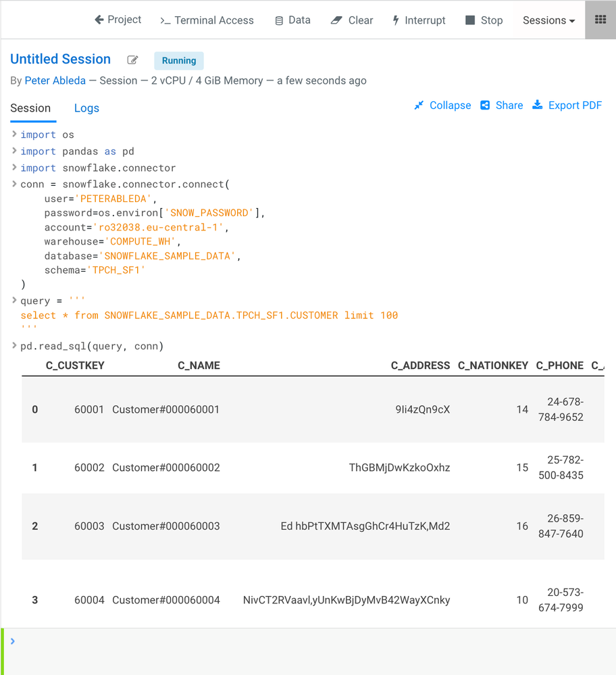
Task: Stop the current session
Action: pos(484,20)
